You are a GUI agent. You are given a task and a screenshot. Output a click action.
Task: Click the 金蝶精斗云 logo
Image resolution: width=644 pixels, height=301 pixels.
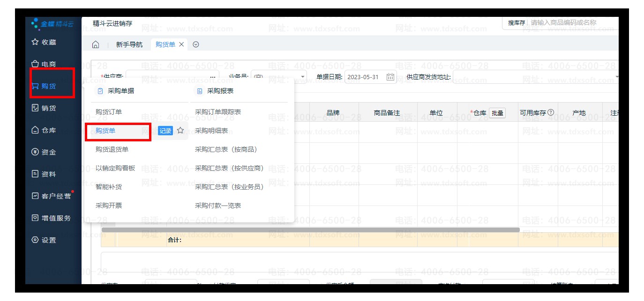52,24
